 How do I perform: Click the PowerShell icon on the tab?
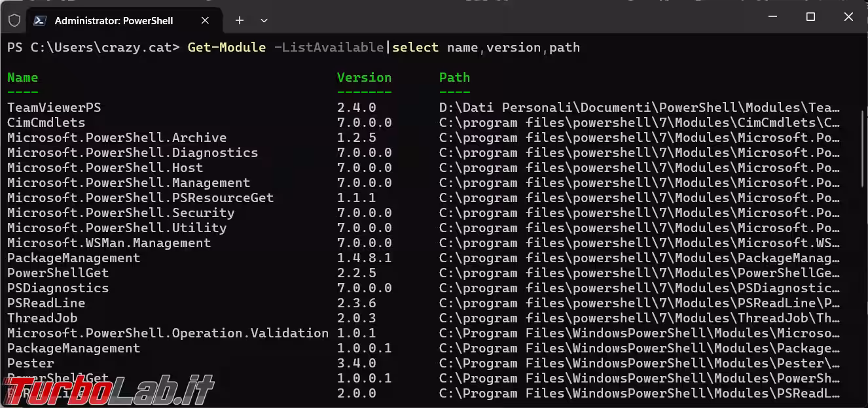pyautogui.click(x=39, y=20)
